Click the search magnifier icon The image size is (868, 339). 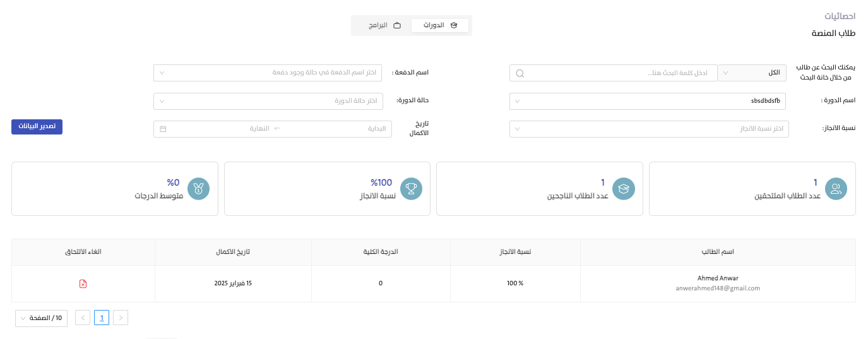(x=520, y=73)
